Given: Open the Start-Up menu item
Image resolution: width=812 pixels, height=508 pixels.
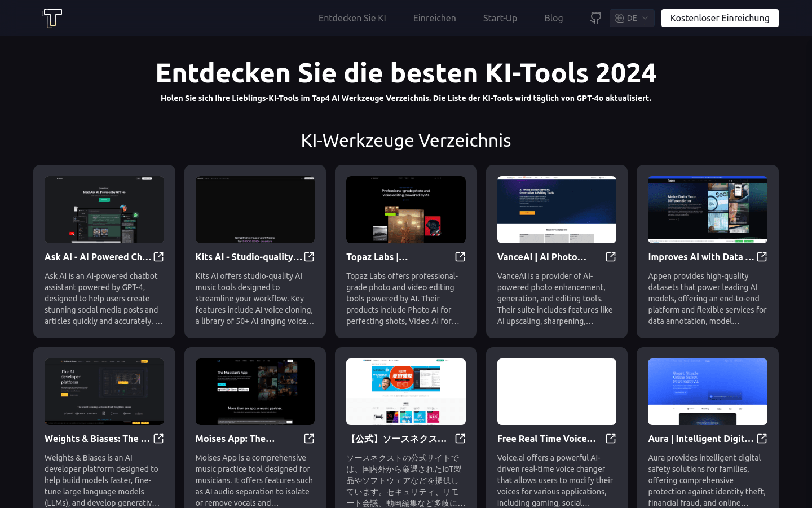Looking at the screenshot, I should tap(500, 18).
